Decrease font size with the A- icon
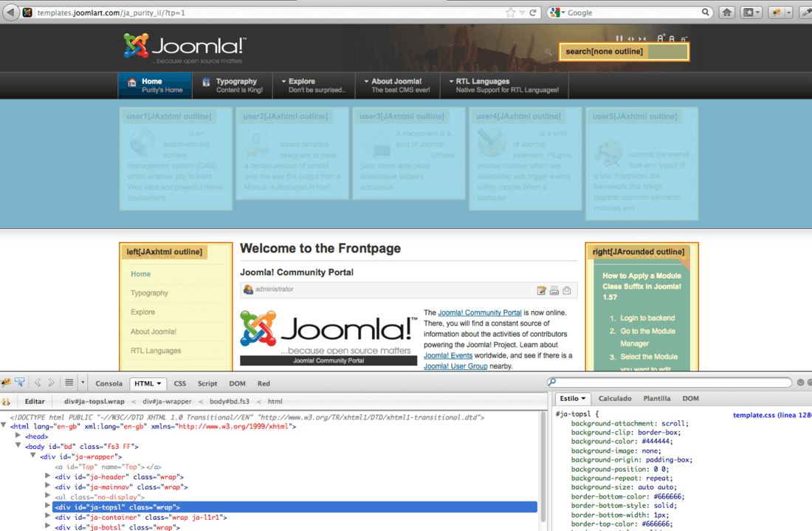 (684, 39)
